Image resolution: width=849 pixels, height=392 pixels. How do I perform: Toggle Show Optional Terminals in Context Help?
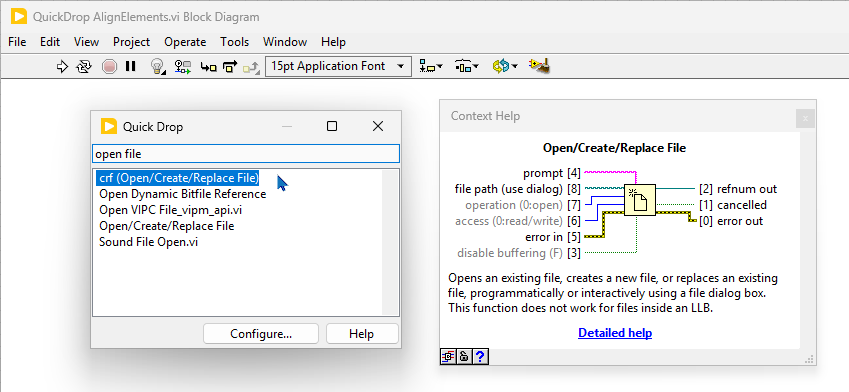click(448, 356)
